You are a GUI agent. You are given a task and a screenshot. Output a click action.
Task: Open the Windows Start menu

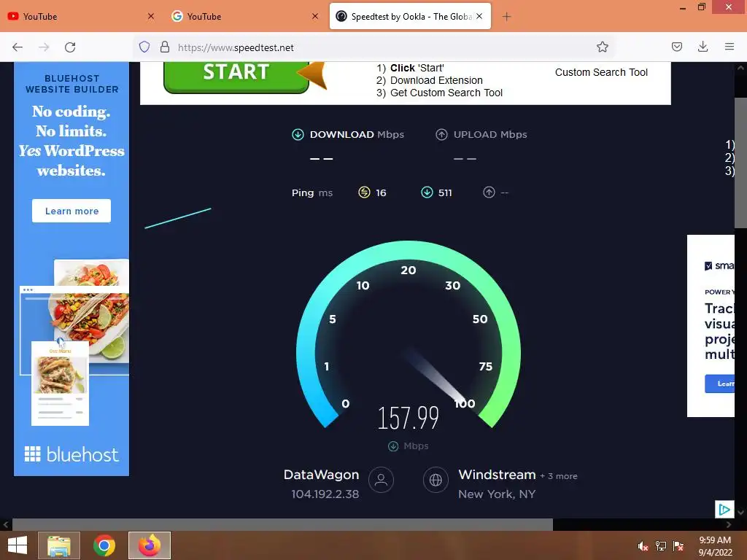coord(18,545)
